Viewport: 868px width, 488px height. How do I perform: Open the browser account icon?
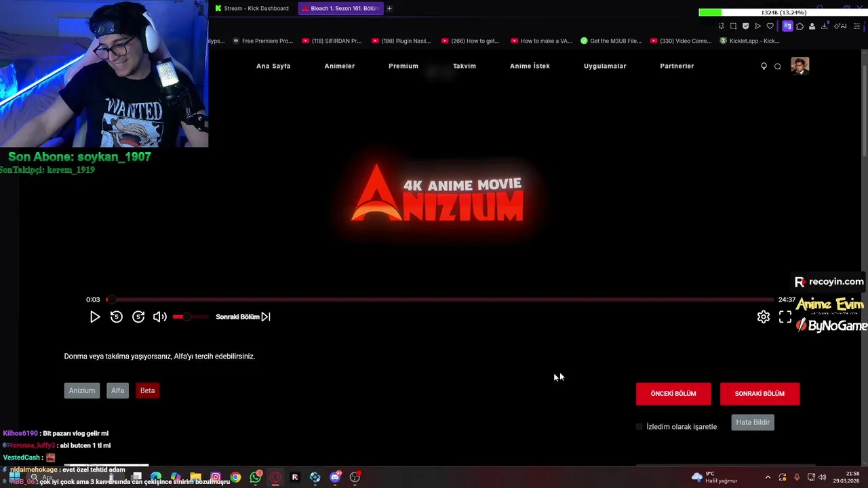(x=812, y=26)
